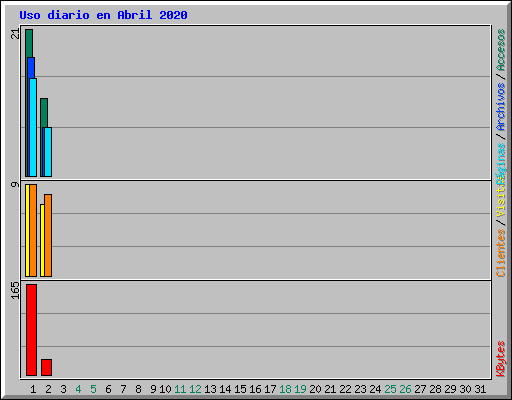Click the cyan Páginas bar for day 2
Image resolution: width=512 pixels, height=400 pixels.
click(48, 152)
